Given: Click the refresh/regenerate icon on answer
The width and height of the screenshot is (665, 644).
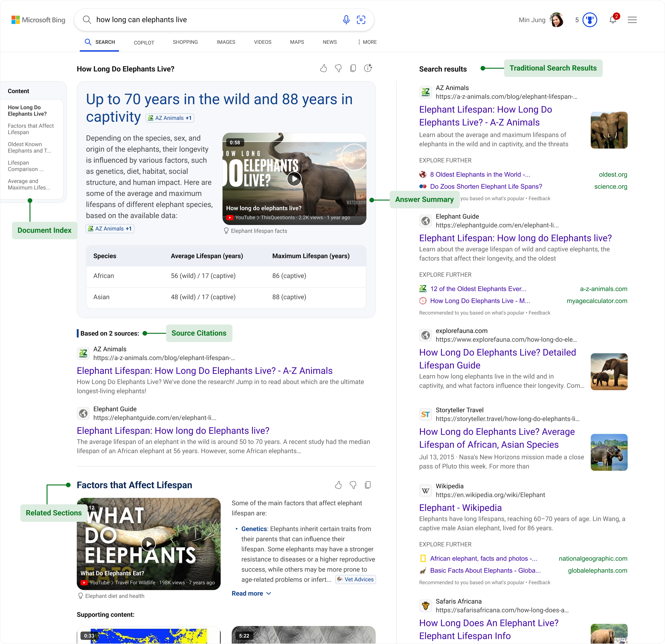Looking at the screenshot, I should click(368, 68).
